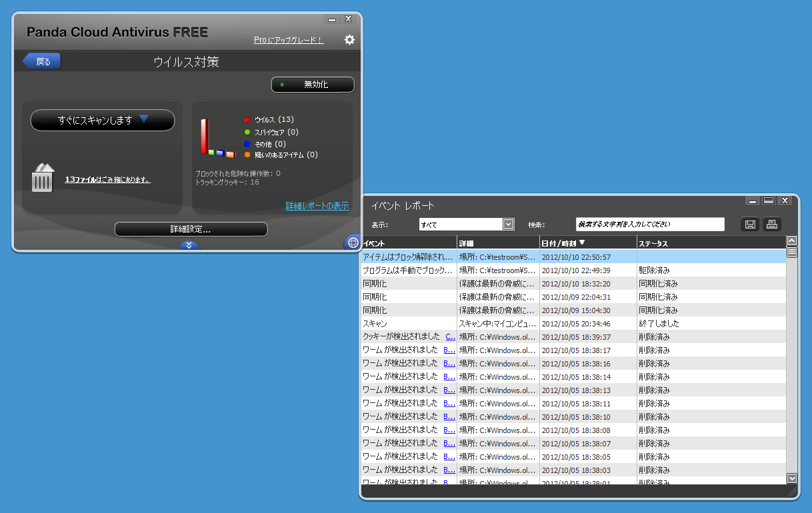Select the worm row at 2012/10/05 18:38:08
The width and height of the screenshot is (812, 513).
pyautogui.click(x=573, y=430)
